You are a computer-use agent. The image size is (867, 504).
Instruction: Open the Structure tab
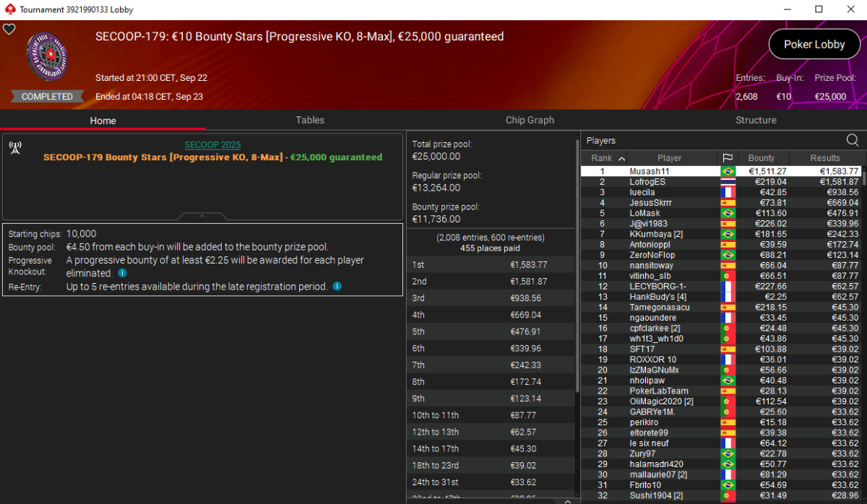pyautogui.click(x=756, y=120)
